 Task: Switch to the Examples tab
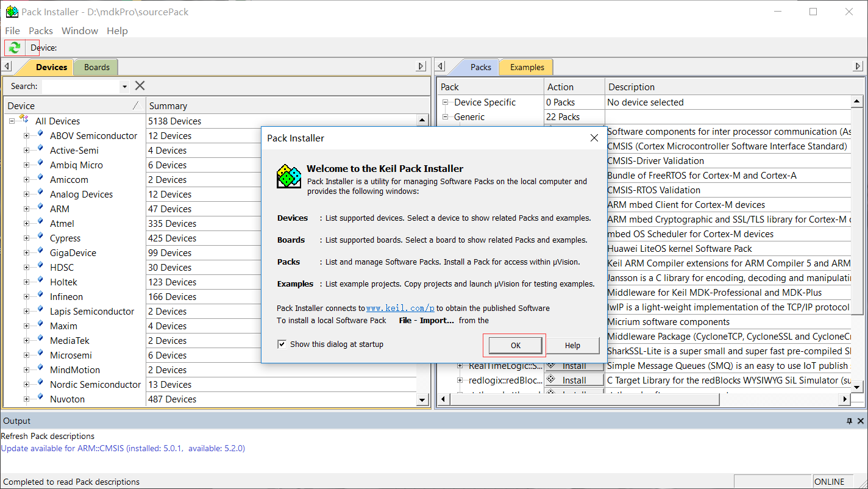527,67
